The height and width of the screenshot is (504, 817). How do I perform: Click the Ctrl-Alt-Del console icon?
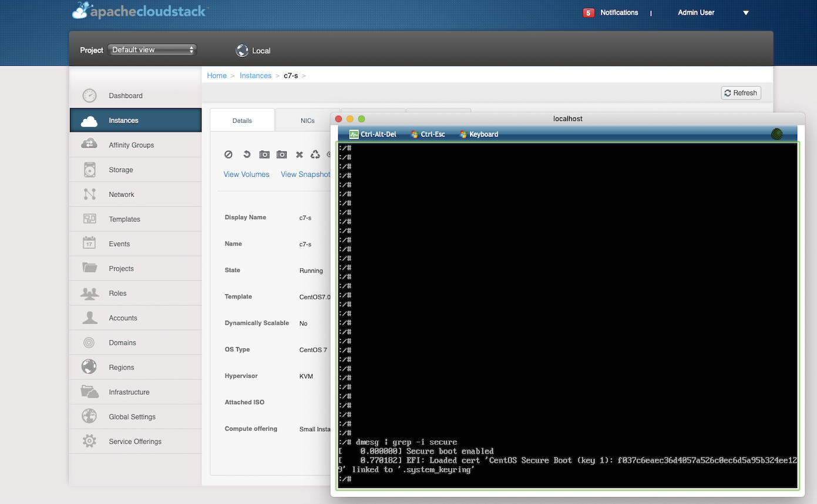click(354, 135)
